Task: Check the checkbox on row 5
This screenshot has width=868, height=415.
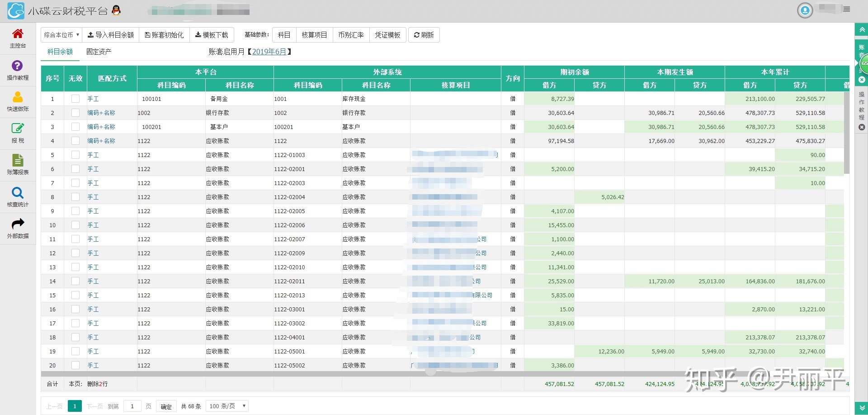Action: (x=75, y=155)
